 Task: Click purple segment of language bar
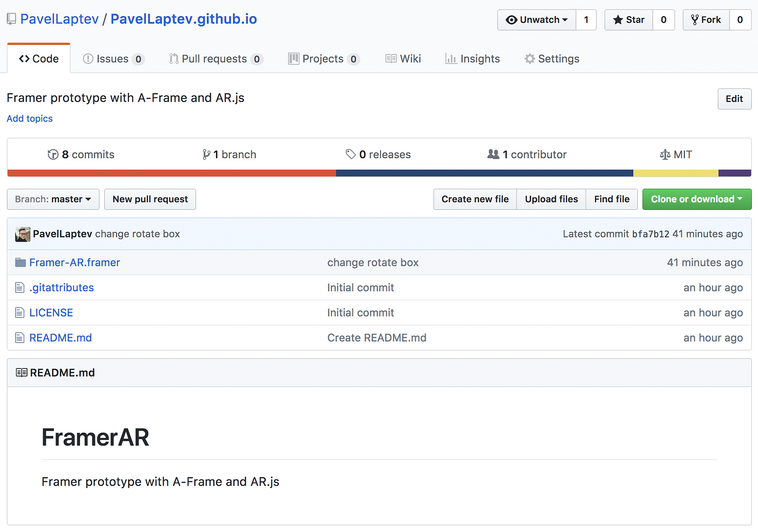pyautogui.click(x=735, y=173)
